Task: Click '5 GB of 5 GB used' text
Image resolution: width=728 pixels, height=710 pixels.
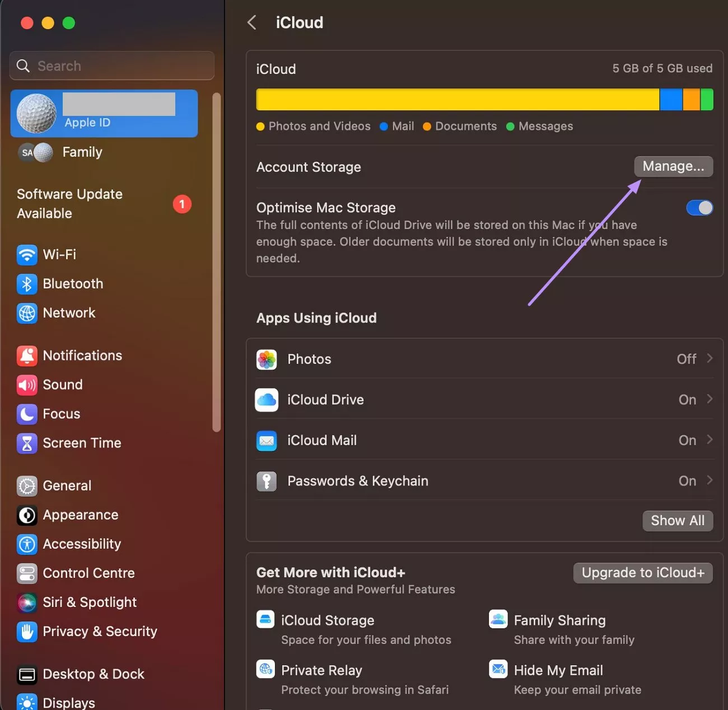Action: tap(662, 68)
